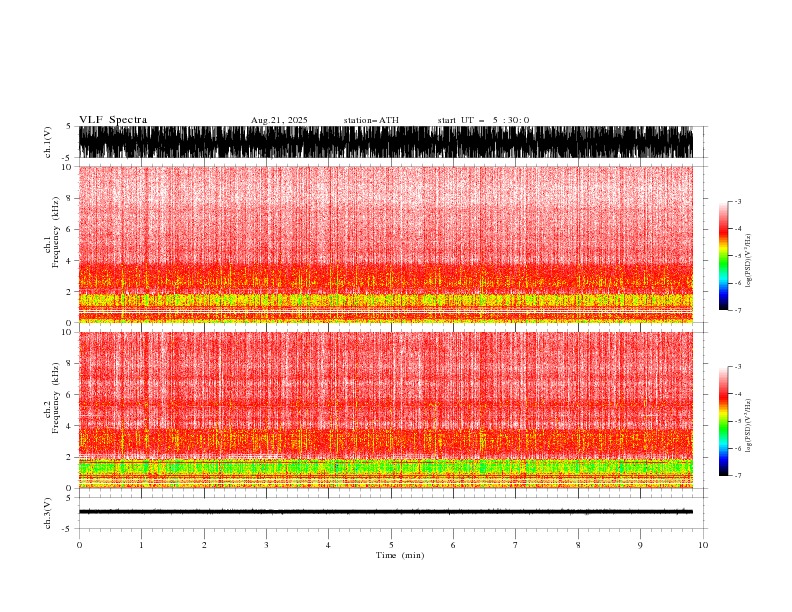Click the "ch.3(V)" axis label
Viewport: 792px width, 612px height.
click(48, 513)
